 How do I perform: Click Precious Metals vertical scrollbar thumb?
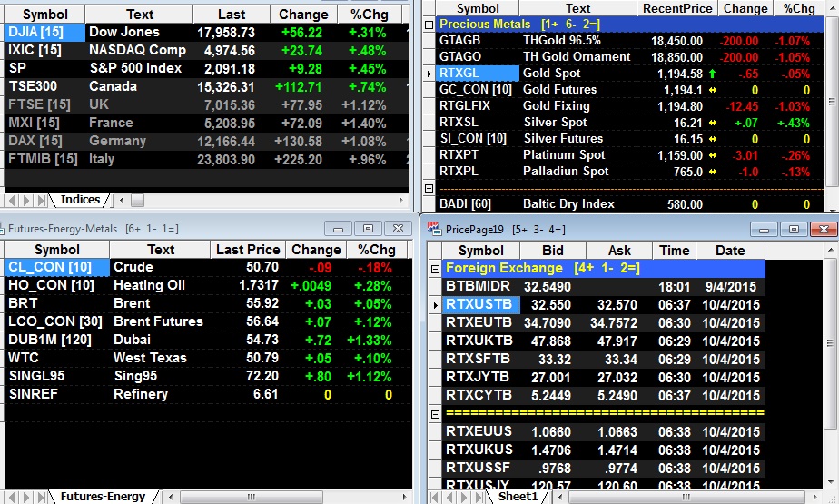pos(832,102)
